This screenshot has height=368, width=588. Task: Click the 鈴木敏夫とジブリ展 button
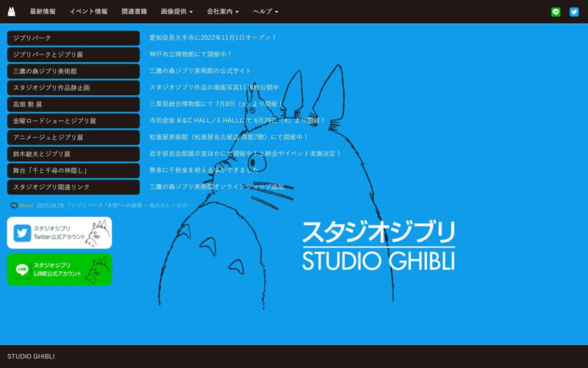point(73,154)
